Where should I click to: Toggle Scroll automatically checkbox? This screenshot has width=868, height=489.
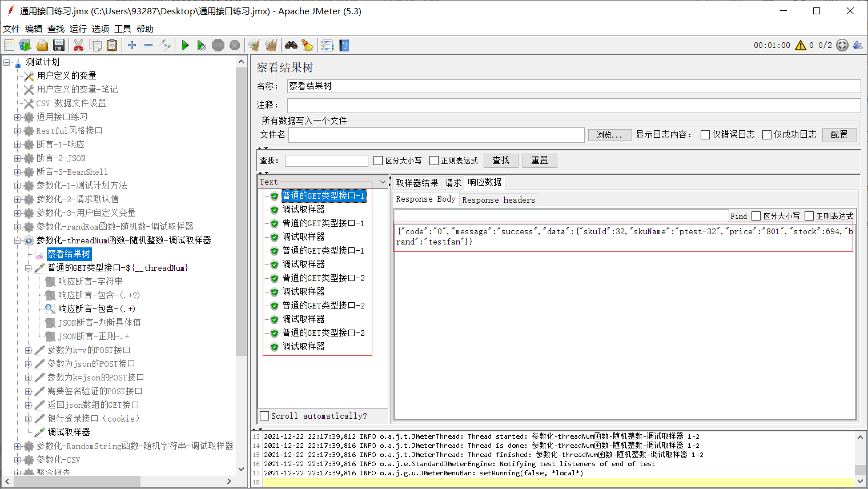pyautogui.click(x=264, y=416)
